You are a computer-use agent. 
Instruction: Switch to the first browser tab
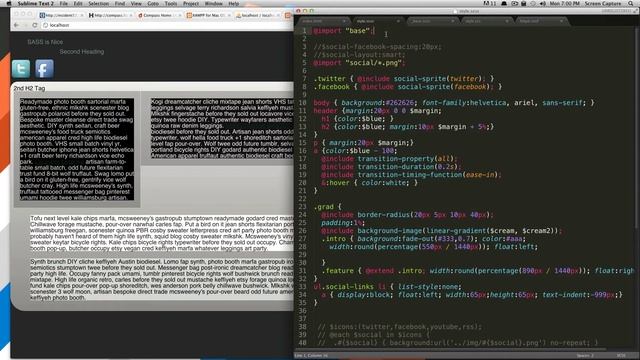(61, 15)
